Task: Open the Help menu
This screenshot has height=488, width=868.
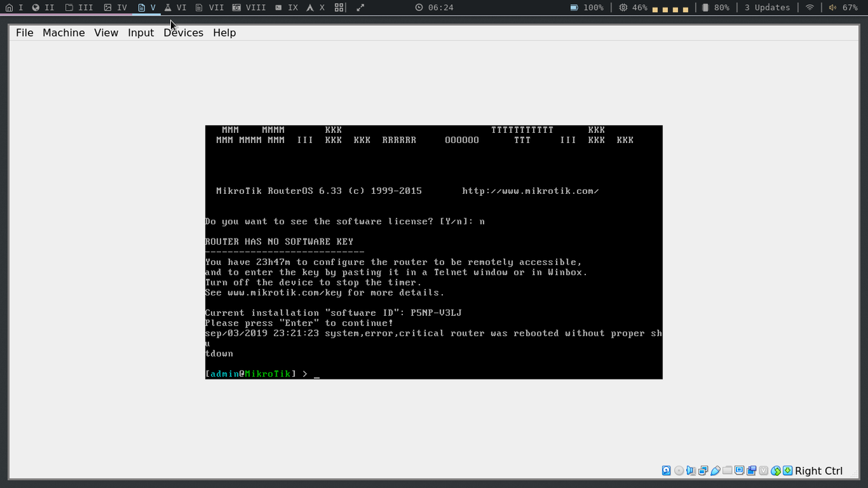Action: 224,33
